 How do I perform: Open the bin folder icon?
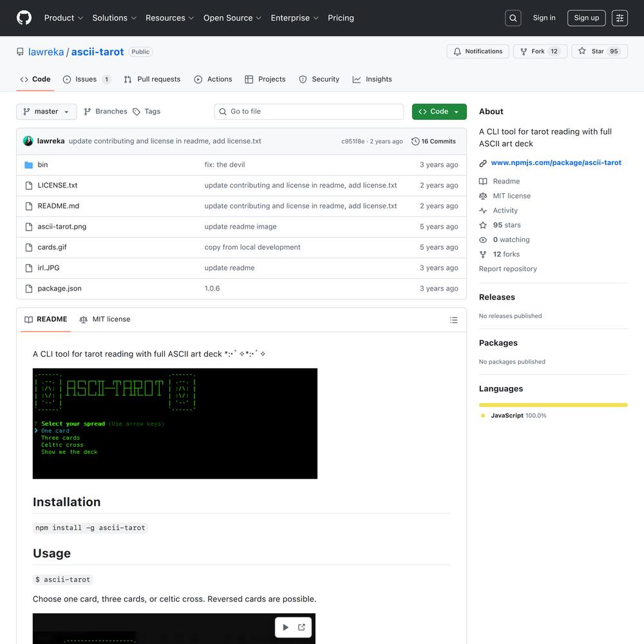29,165
